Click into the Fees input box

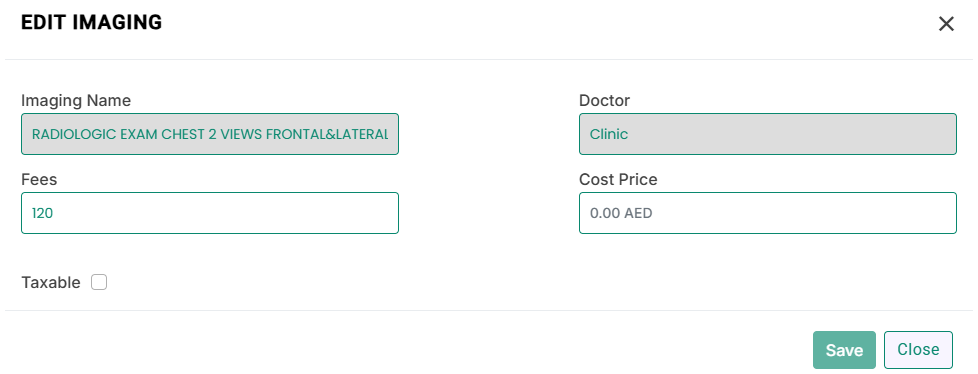point(210,213)
